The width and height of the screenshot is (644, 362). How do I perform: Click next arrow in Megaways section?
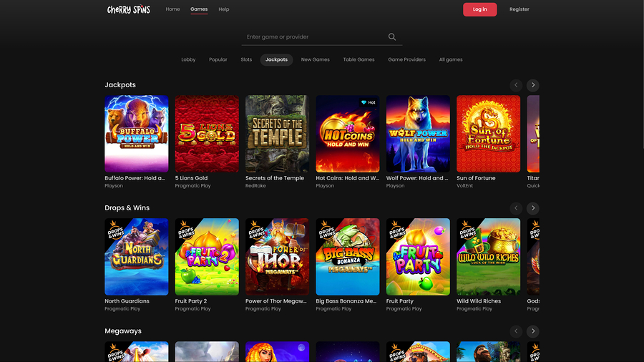click(533, 331)
